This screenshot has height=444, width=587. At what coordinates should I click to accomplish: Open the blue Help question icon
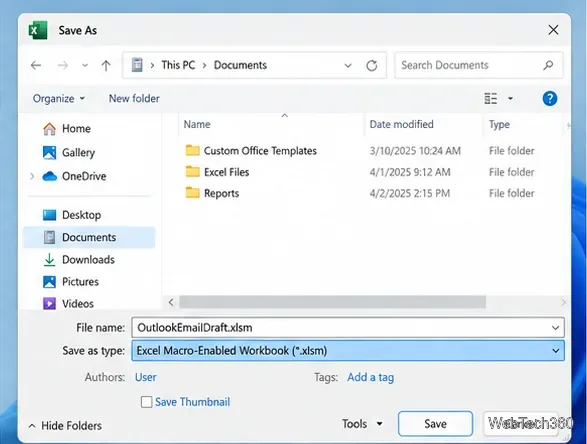tap(550, 99)
